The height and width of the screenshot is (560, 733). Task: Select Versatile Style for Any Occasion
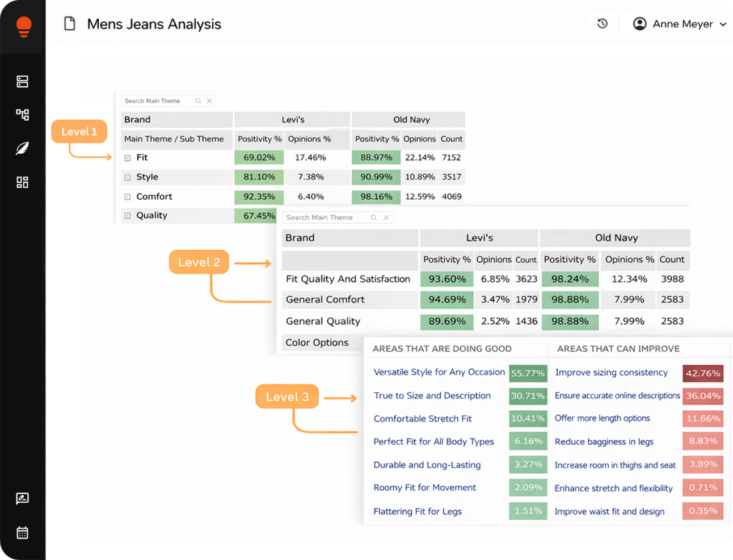(439, 373)
